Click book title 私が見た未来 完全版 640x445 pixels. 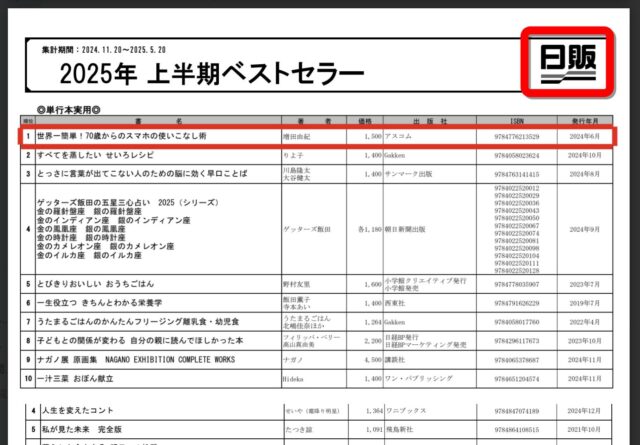82,429
